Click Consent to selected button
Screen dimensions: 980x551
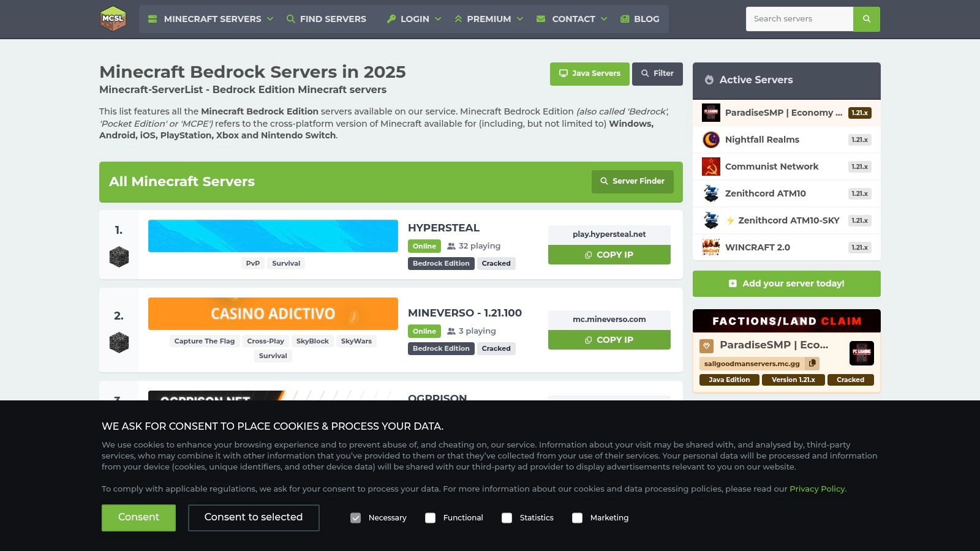tap(254, 517)
